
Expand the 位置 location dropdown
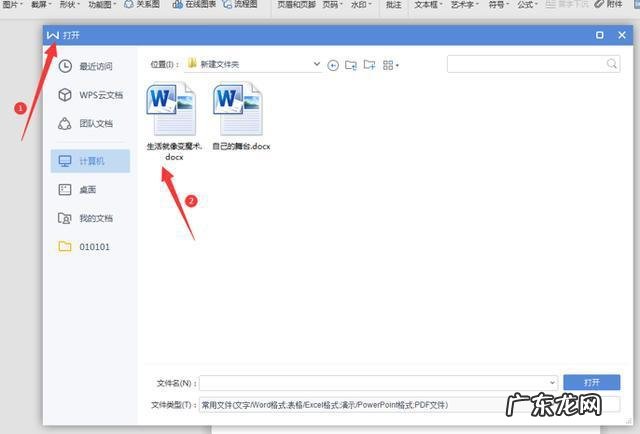[x=316, y=64]
